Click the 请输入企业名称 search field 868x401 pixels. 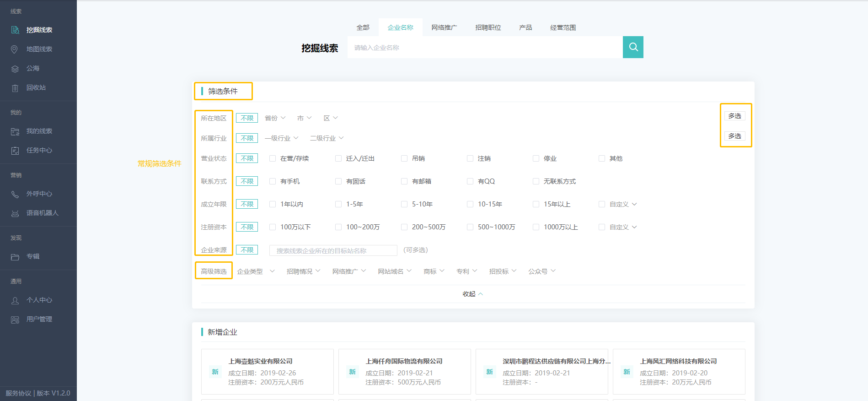(485, 47)
